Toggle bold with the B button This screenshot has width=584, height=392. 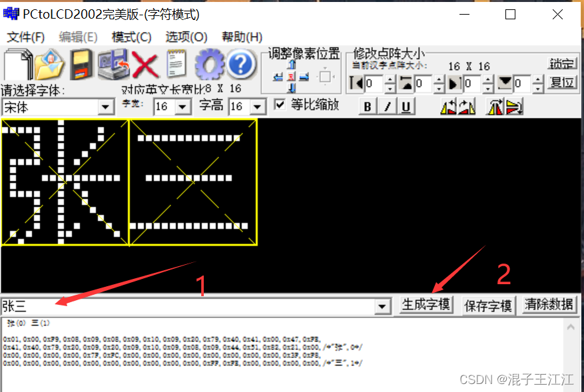367,107
